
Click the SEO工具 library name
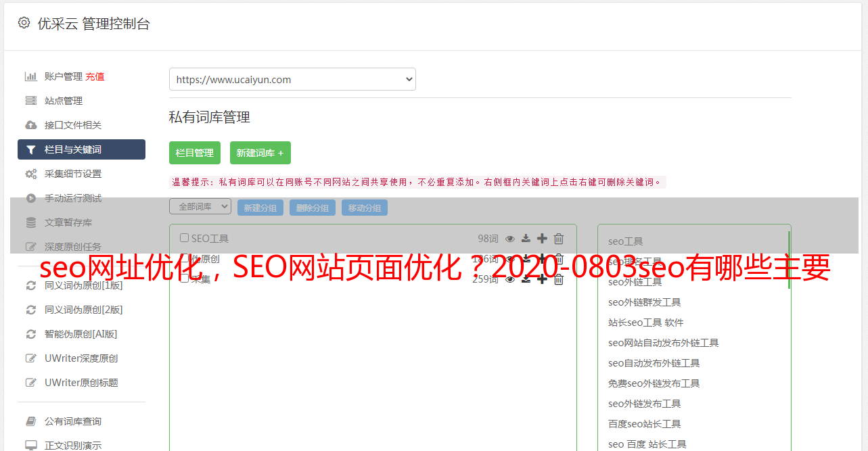210,238
